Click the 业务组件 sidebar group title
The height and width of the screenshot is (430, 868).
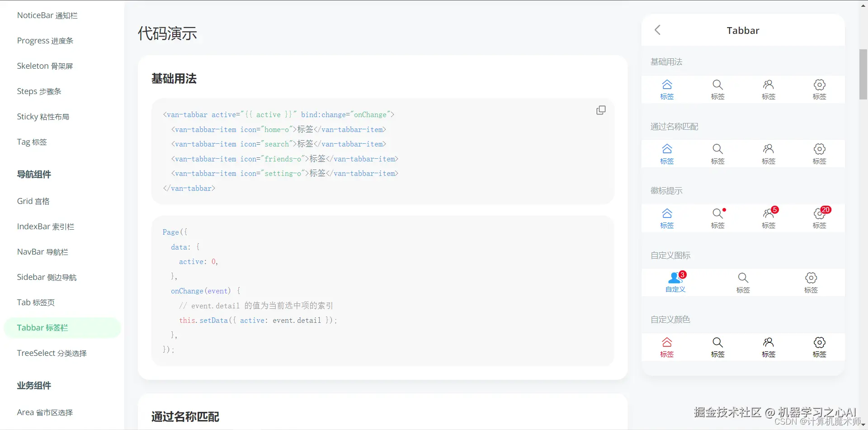pos(34,386)
